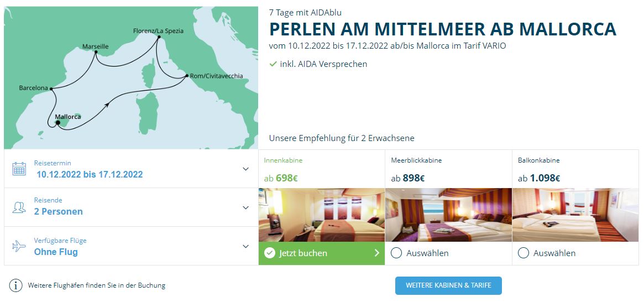Click the Marseille port dot on map
Viewport: 644px width, 307px height.
point(96,53)
